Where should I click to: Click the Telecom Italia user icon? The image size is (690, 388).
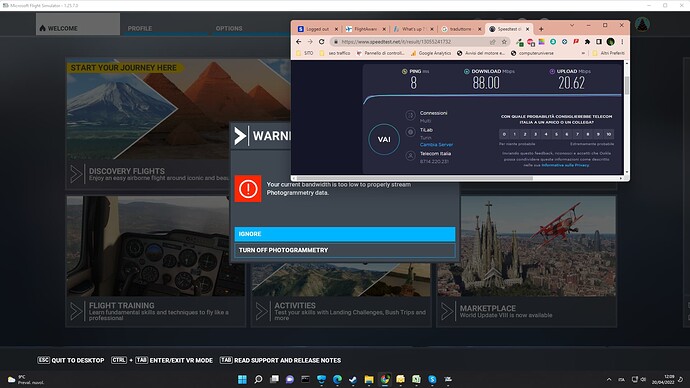point(410,156)
